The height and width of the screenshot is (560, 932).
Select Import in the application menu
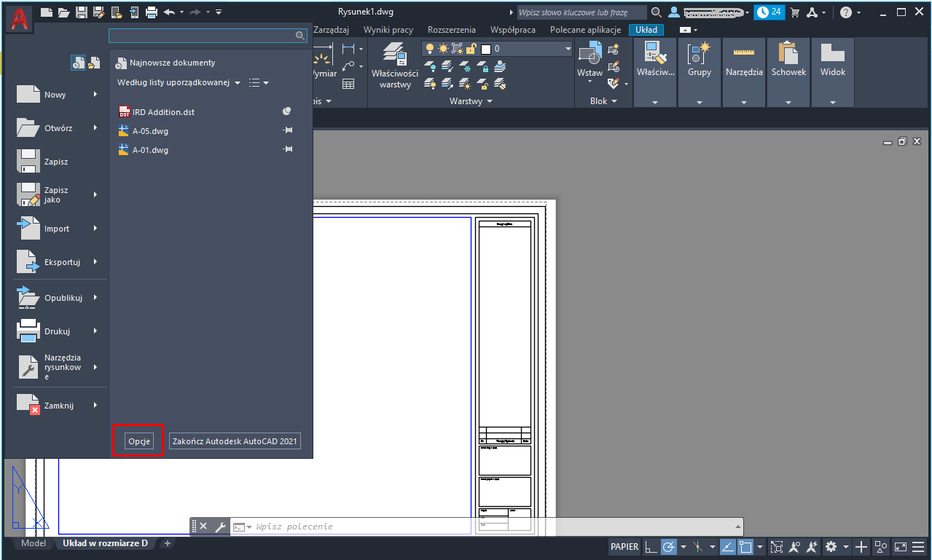pos(58,229)
